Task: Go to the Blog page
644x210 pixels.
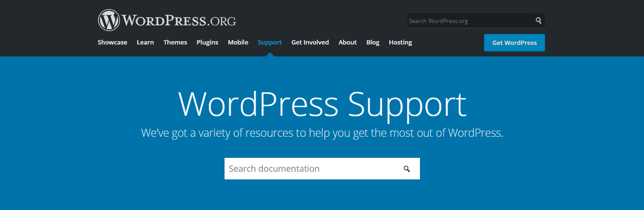Action: (373, 42)
